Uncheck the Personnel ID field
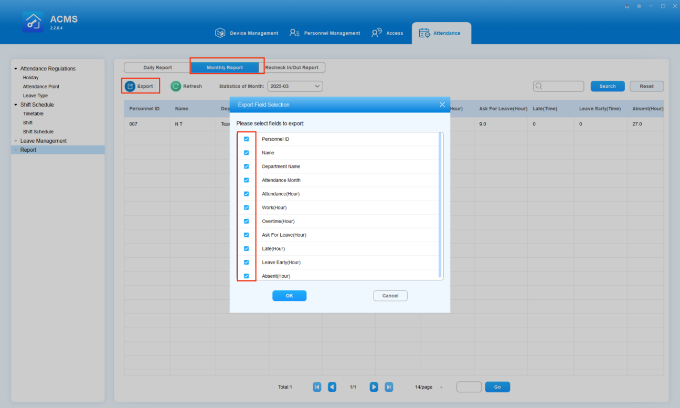680x408 pixels. pos(247,139)
